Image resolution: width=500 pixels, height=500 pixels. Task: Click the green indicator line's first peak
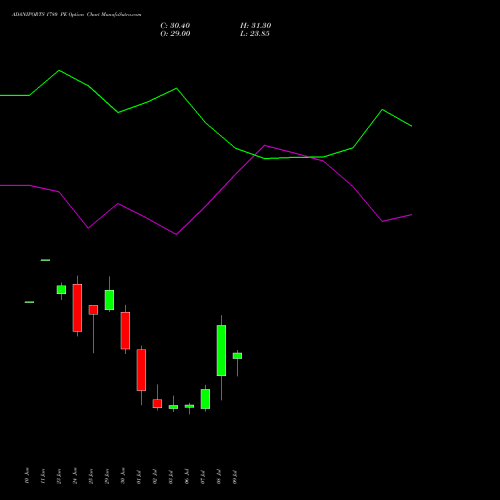coord(59,70)
